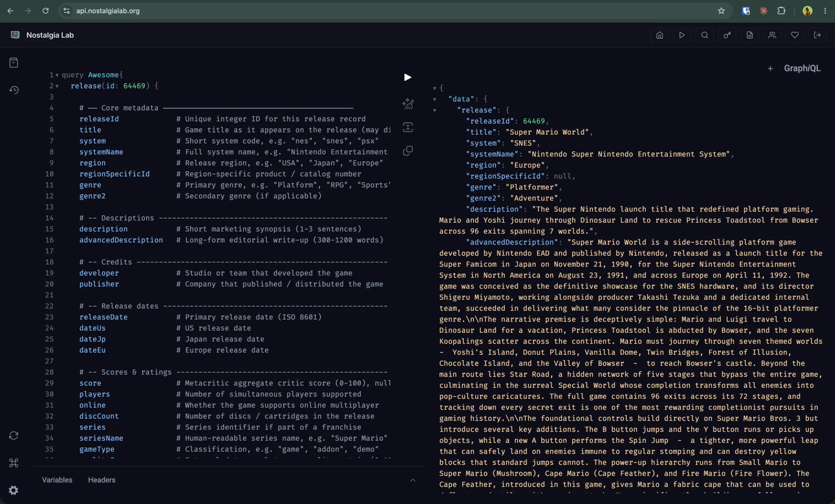Click the releaseId field in query
Viewport: 835px width, 504px height.
click(99, 119)
